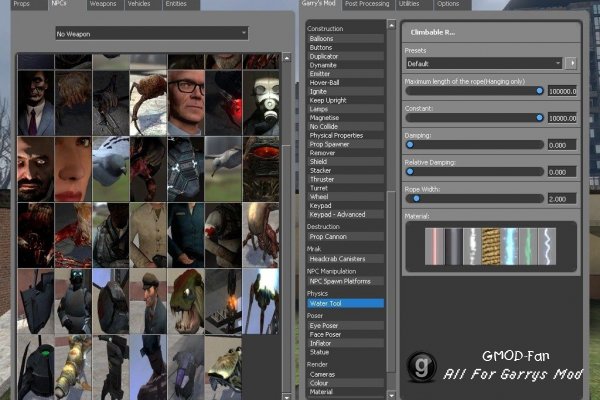
Task: Click the Constant value field 10000.00
Action: click(x=562, y=118)
